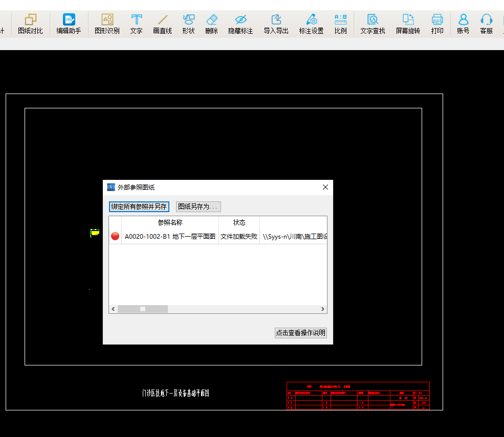The image size is (504, 437).
Task: Click the horizontal scrollbar thumb
Action: click(143, 309)
